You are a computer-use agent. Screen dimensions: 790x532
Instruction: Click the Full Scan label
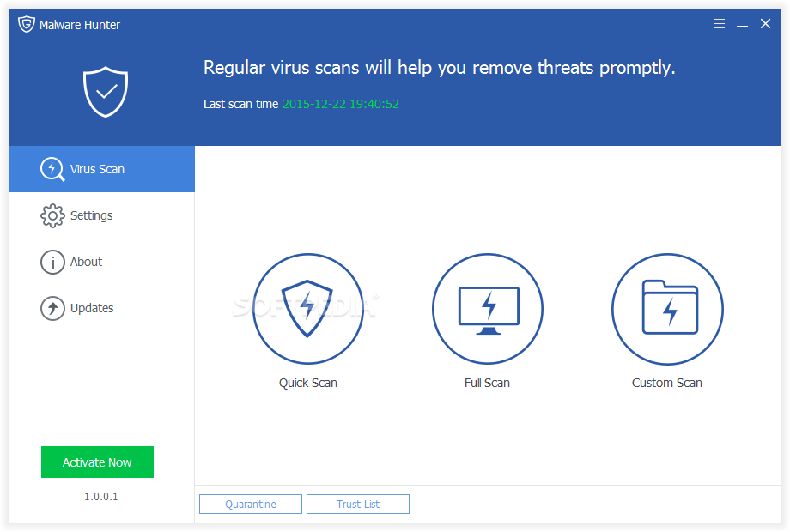tap(487, 383)
